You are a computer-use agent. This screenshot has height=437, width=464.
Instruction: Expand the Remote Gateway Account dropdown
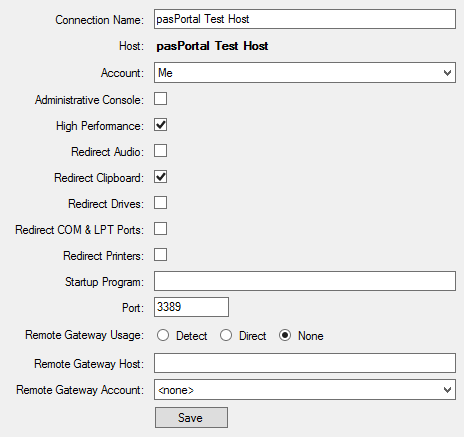[305, 389]
